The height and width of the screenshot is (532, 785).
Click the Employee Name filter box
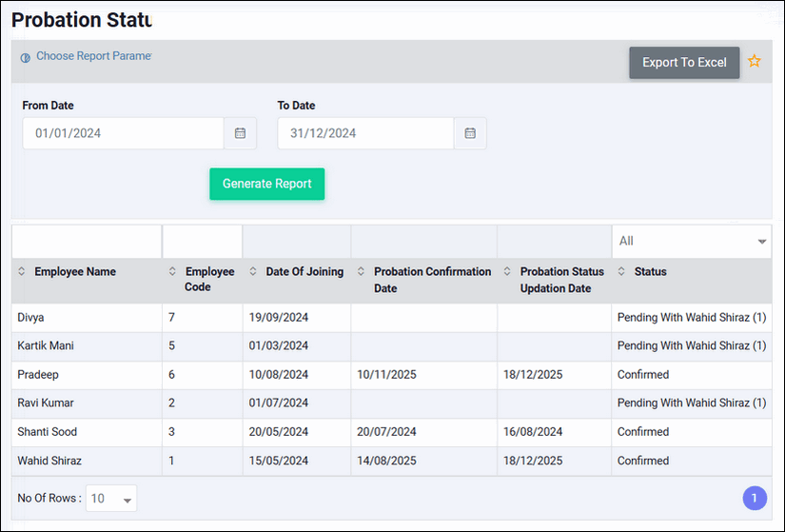87,242
